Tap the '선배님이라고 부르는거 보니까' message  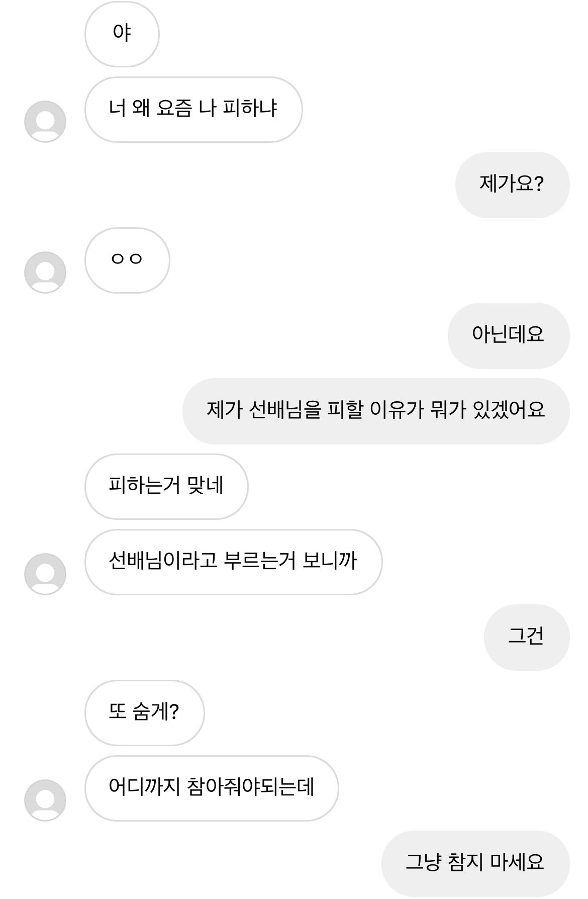(x=233, y=562)
